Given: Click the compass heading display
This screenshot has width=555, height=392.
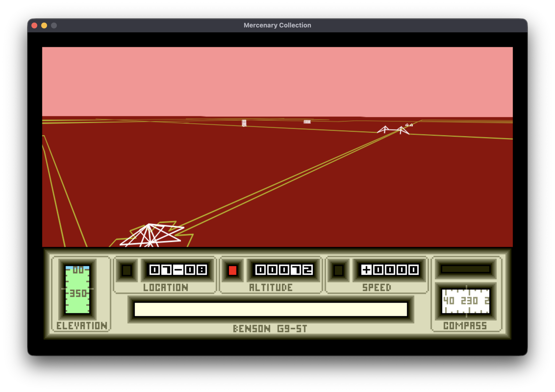Looking at the screenshot, I should coord(466,301).
